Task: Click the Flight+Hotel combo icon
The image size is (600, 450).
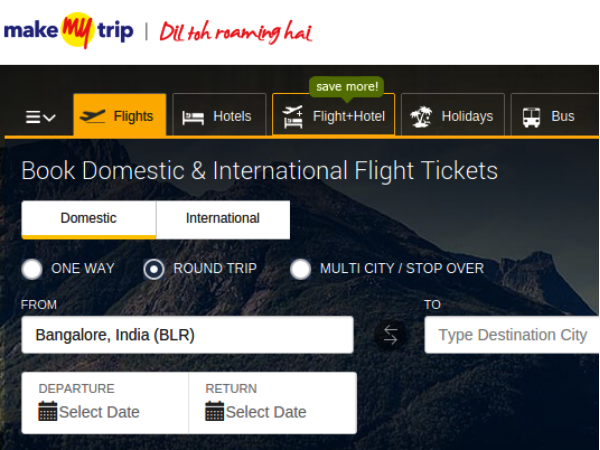Action: point(293,117)
